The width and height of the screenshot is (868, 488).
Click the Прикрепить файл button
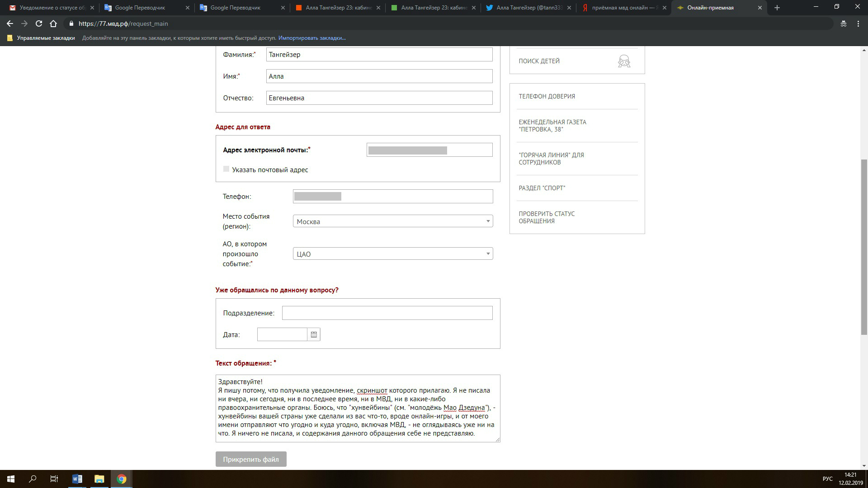tap(251, 459)
